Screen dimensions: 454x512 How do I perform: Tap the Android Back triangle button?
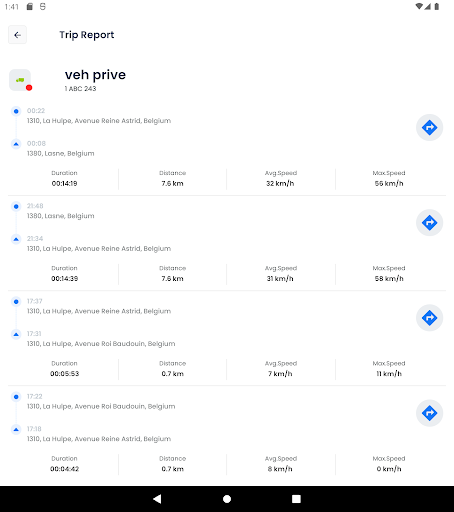(x=157, y=499)
